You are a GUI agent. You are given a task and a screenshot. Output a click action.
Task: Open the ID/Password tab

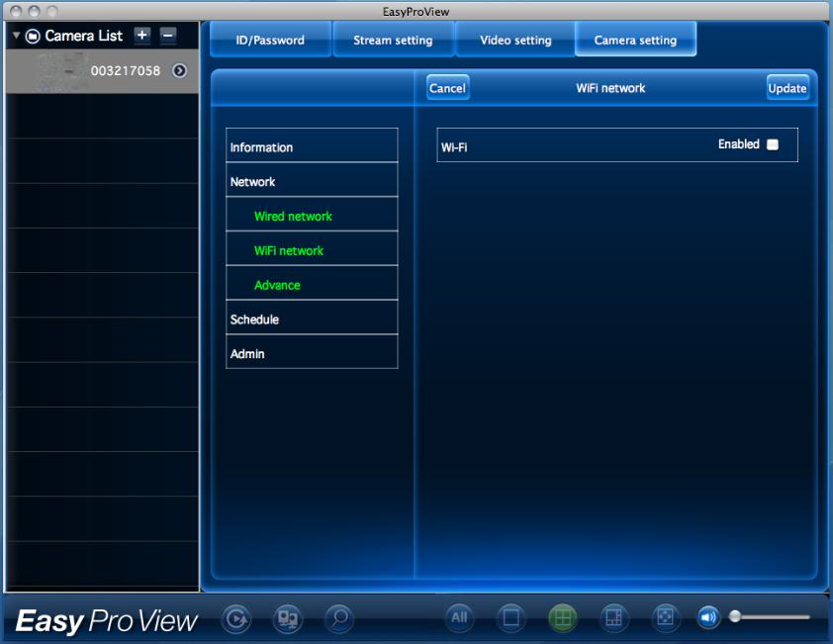click(270, 40)
